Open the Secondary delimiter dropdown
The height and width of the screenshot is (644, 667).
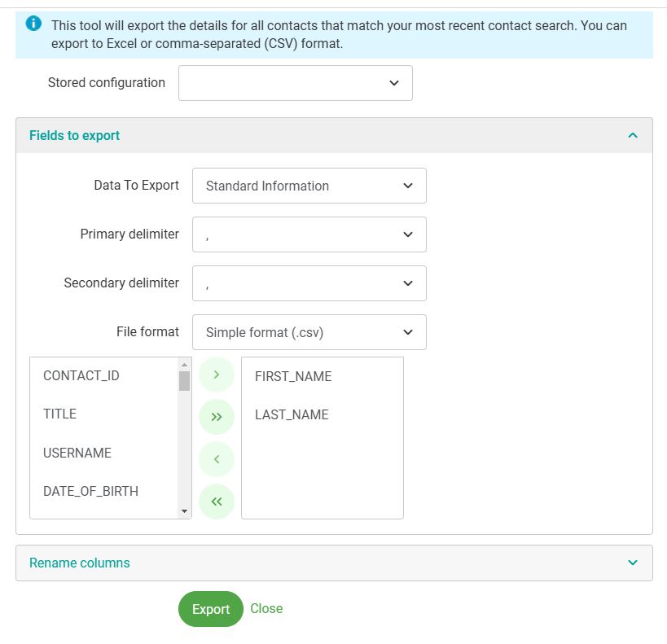pos(309,283)
